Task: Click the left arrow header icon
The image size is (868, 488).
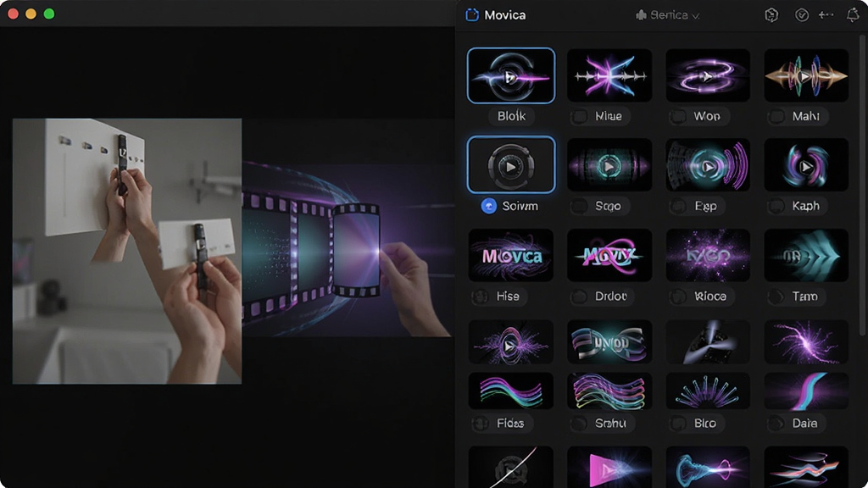Action: pyautogui.click(x=826, y=15)
